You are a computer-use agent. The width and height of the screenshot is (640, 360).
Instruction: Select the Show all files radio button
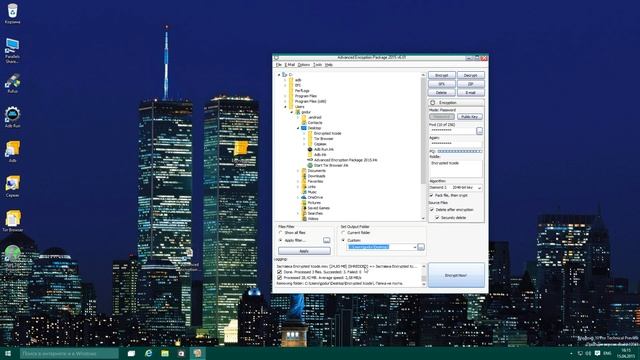pyautogui.click(x=280, y=233)
